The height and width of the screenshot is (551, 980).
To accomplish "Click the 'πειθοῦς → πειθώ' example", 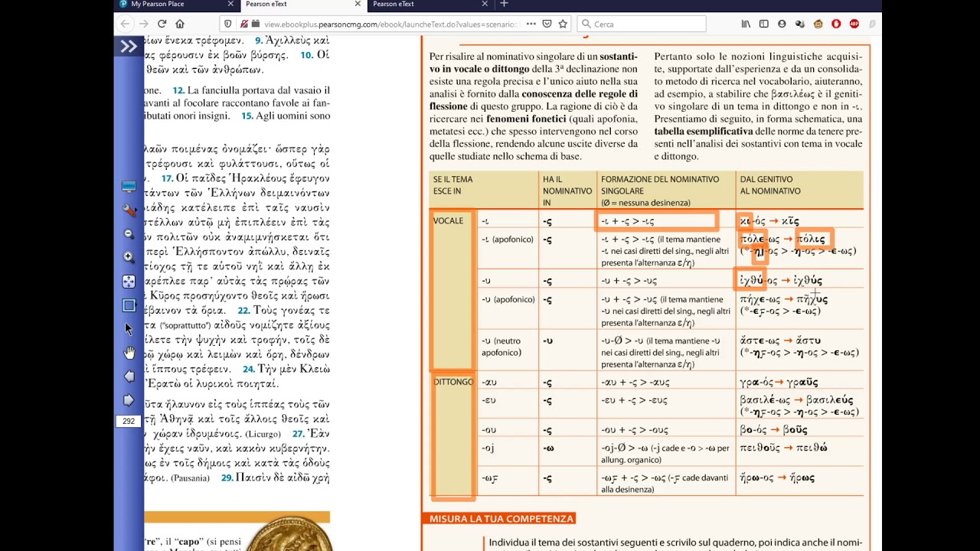I will pos(783,448).
